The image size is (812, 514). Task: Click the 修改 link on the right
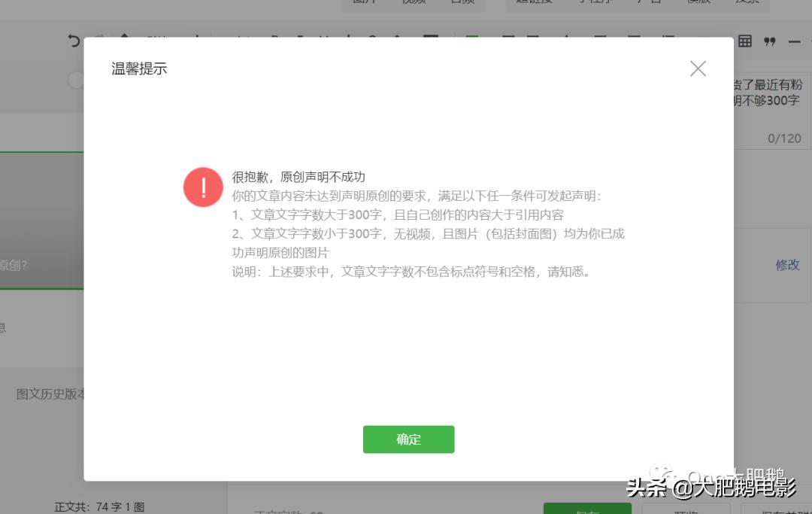coord(787,265)
